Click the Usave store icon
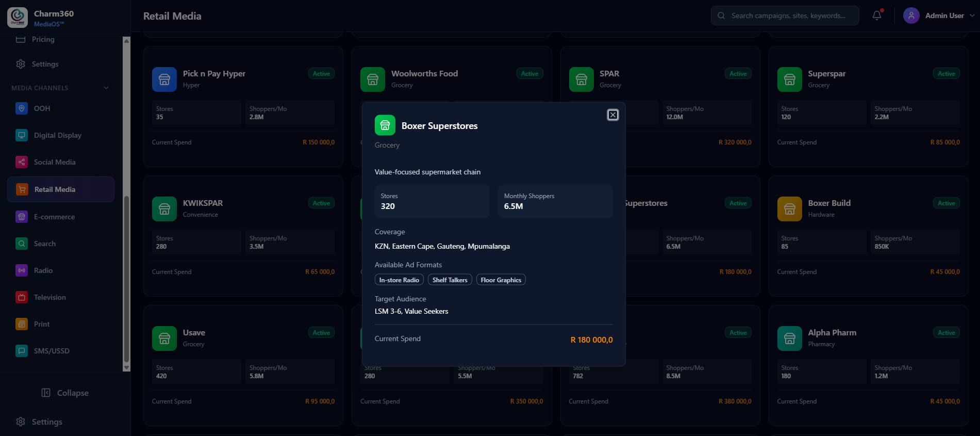The height and width of the screenshot is (436, 980). (x=164, y=338)
